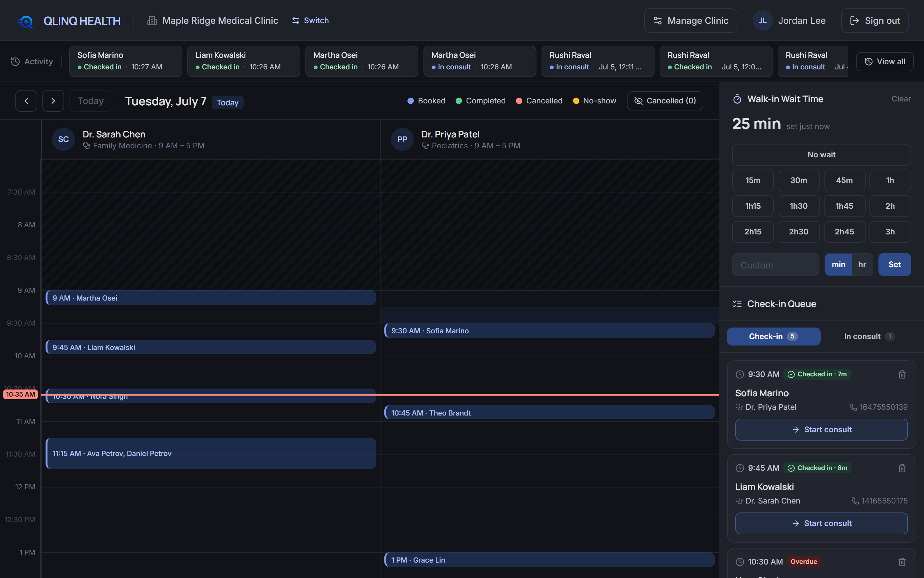
Task: Click the clinic building icon beside Maple Ridge
Action: pos(152,21)
